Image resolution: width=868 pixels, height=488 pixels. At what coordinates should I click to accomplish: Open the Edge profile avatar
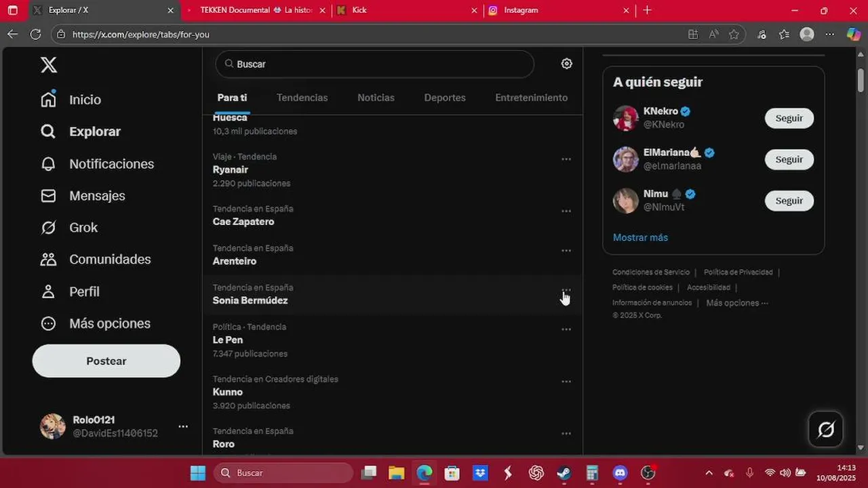click(x=807, y=34)
